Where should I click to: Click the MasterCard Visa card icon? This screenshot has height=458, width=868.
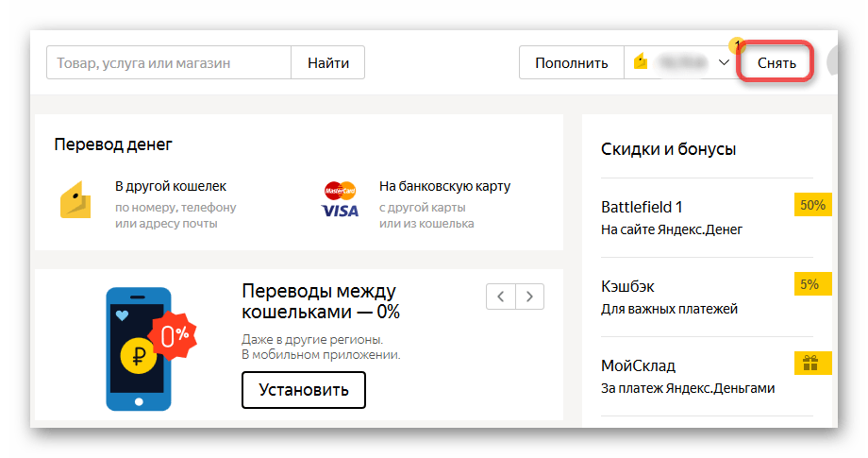pos(340,199)
